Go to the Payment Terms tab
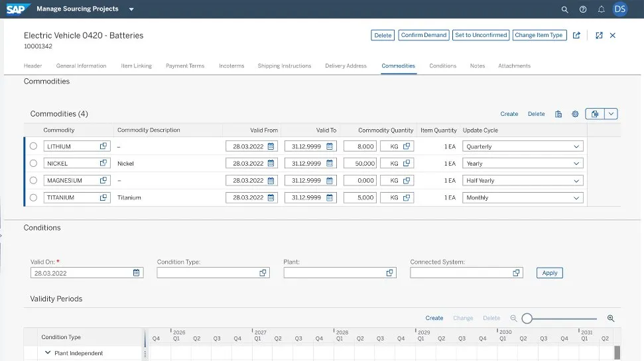The image size is (644, 361). tap(185, 66)
